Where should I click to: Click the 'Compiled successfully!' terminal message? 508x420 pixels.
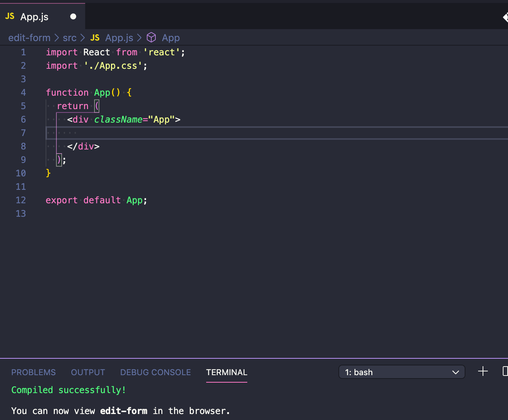coord(68,390)
